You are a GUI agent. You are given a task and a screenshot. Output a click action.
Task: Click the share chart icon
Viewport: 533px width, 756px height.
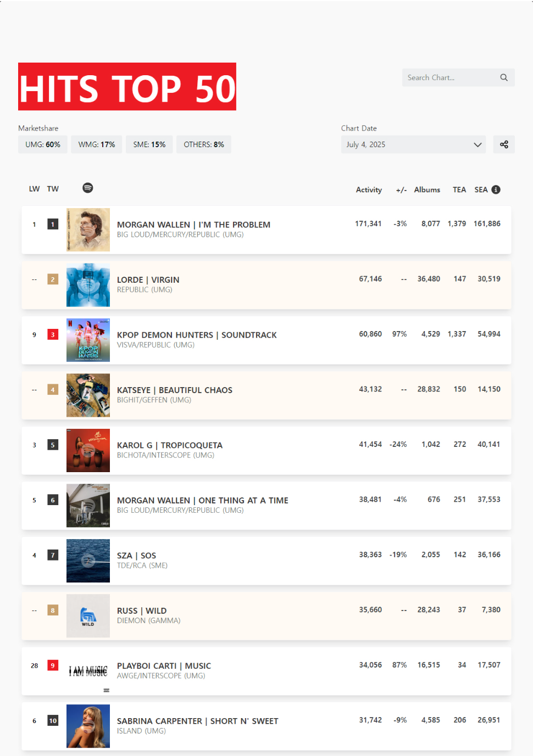504,144
